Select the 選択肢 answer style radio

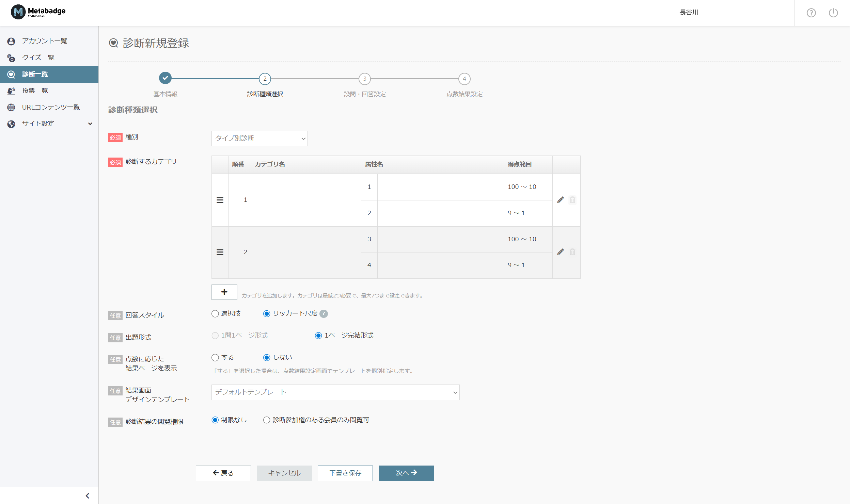tap(215, 313)
